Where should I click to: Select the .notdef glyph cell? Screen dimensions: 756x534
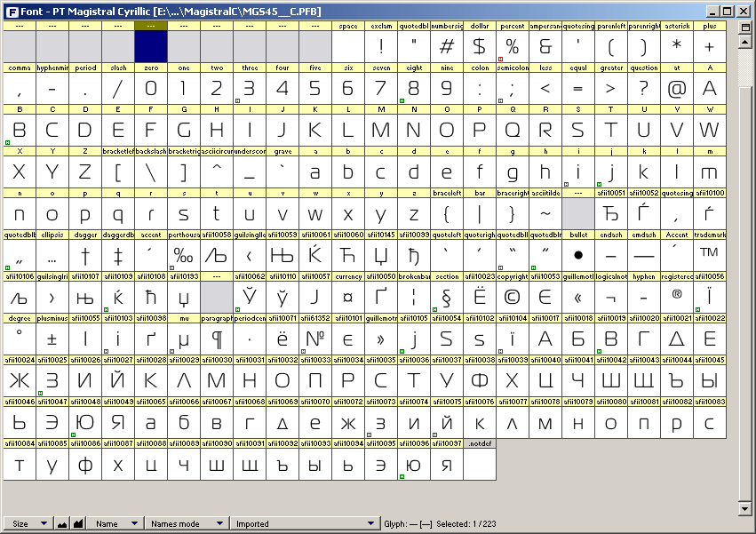pos(480,465)
